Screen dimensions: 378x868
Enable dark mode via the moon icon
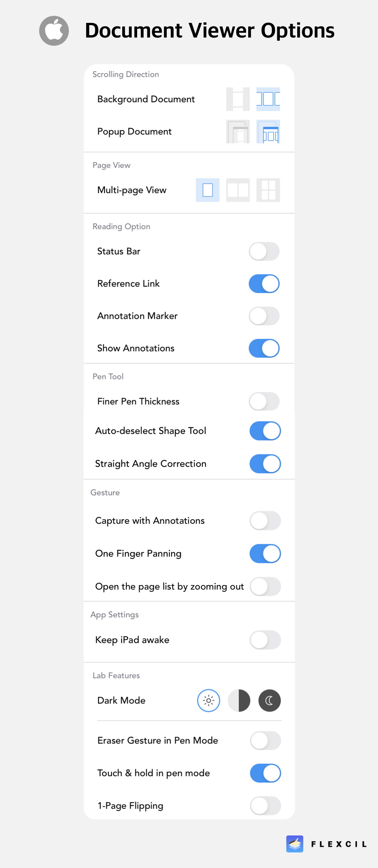click(269, 701)
